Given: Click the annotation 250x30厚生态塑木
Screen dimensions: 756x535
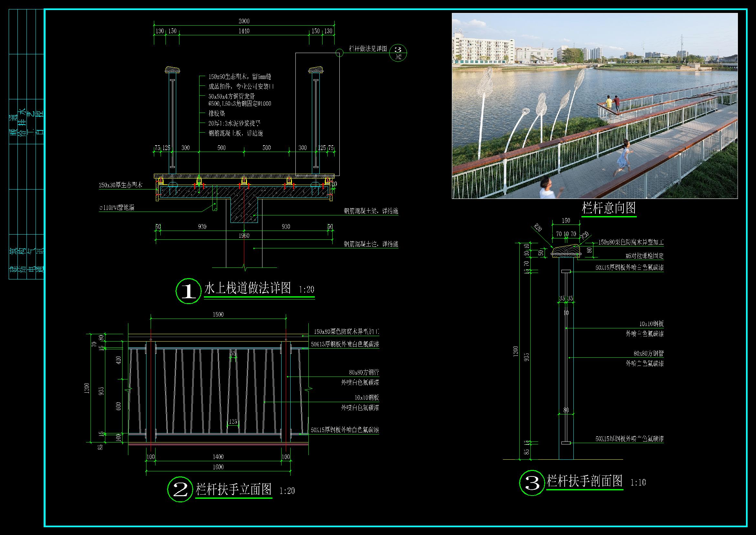Looking at the screenshot, I should click(x=121, y=185).
